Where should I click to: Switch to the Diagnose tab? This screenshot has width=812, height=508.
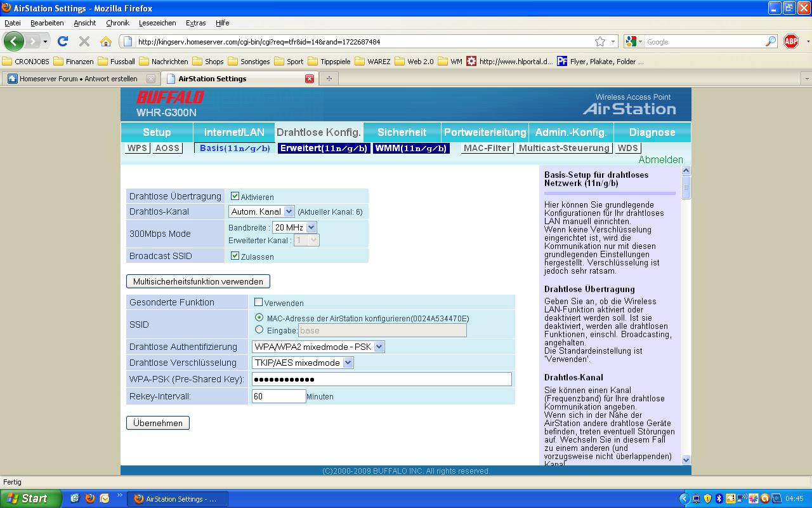point(652,132)
